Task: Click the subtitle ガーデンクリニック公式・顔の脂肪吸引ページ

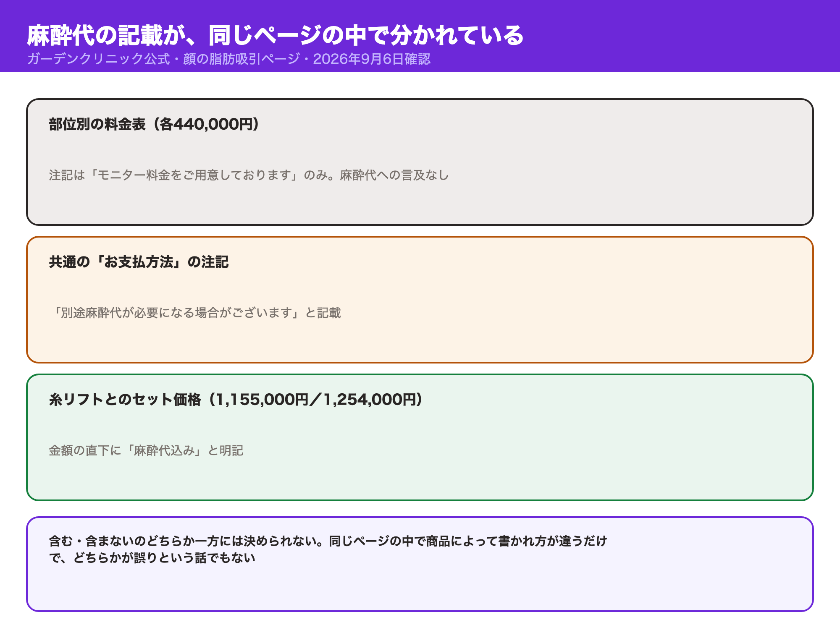Action: [163, 59]
